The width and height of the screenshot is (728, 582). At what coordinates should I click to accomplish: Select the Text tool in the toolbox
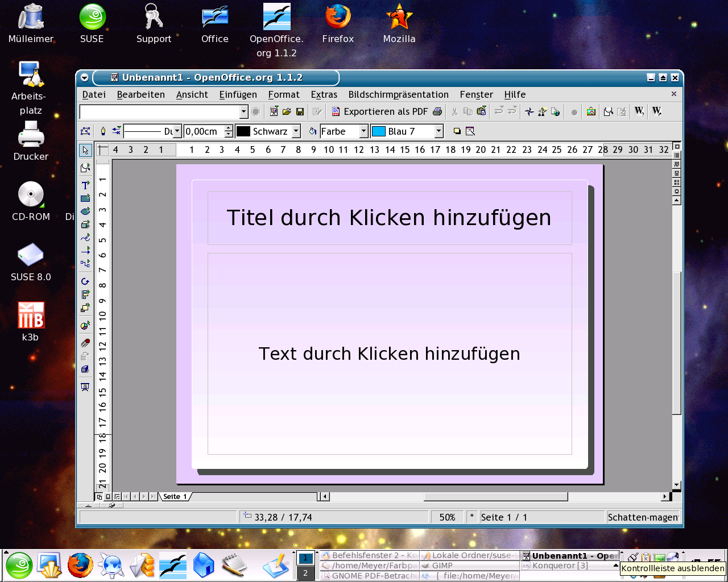coord(85,185)
